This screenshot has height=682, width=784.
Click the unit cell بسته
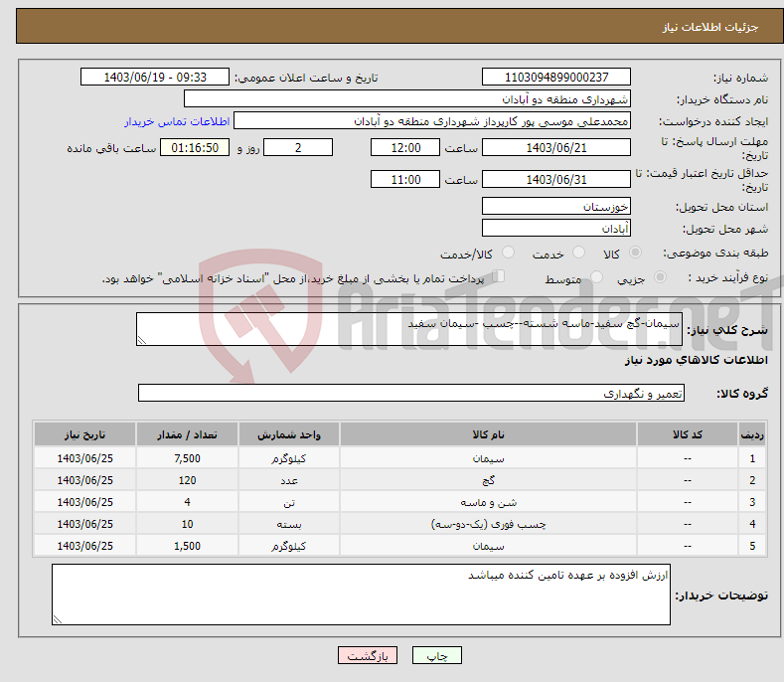pyautogui.click(x=289, y=524)
